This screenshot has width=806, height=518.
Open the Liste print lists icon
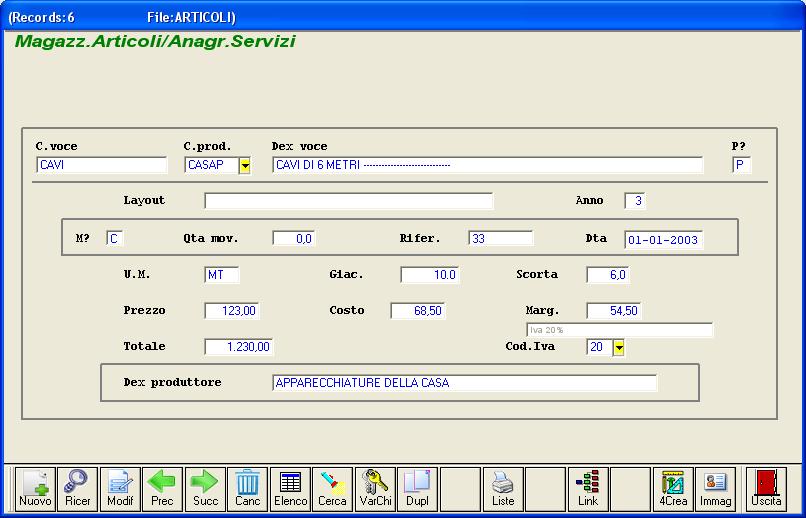point(503,489)
